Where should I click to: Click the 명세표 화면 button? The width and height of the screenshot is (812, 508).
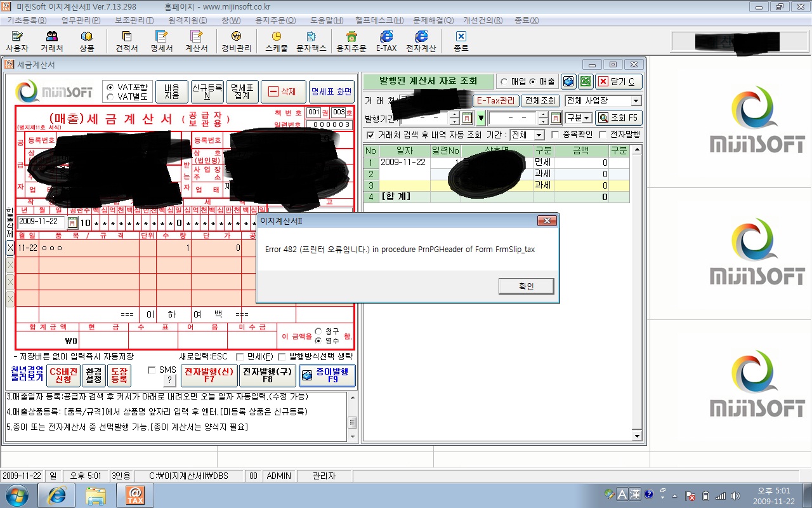[x=332, y=91]
